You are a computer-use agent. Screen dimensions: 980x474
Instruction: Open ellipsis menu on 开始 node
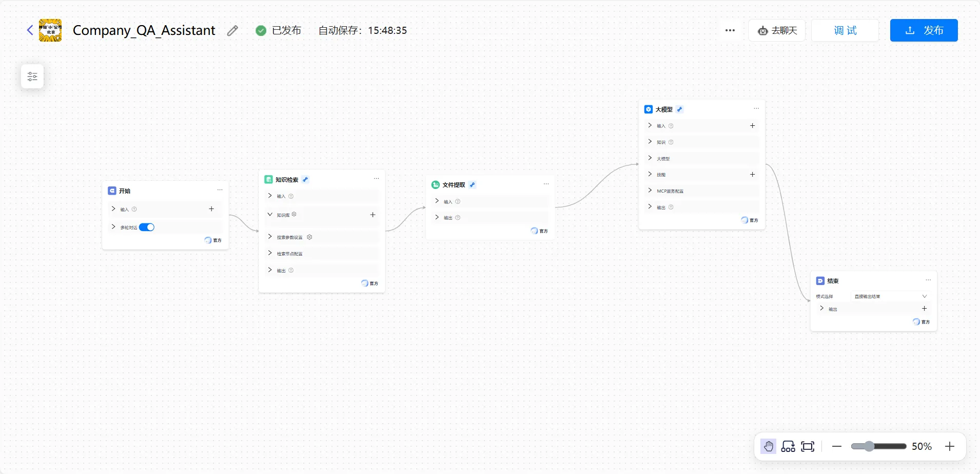tap(220, 190)
